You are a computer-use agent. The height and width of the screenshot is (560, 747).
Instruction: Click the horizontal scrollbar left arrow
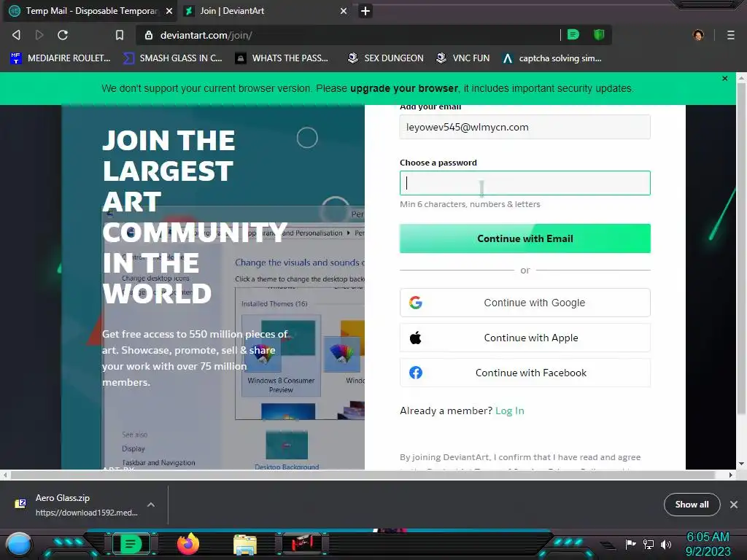point(5,475)
